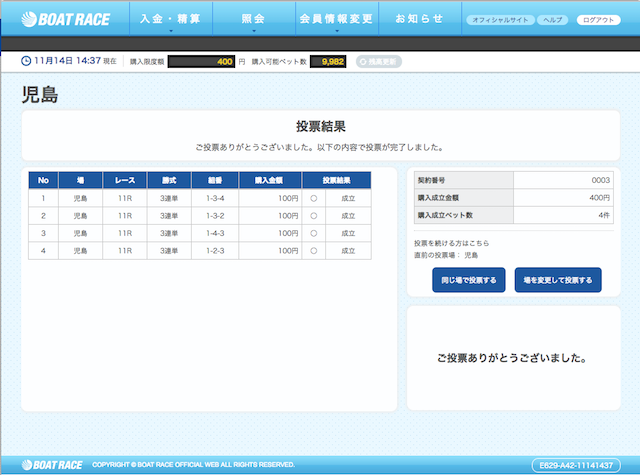This screenshot has height=475, width=640.
Task: Click the BOAT RACE logo in header
Action: click(65, 19)
